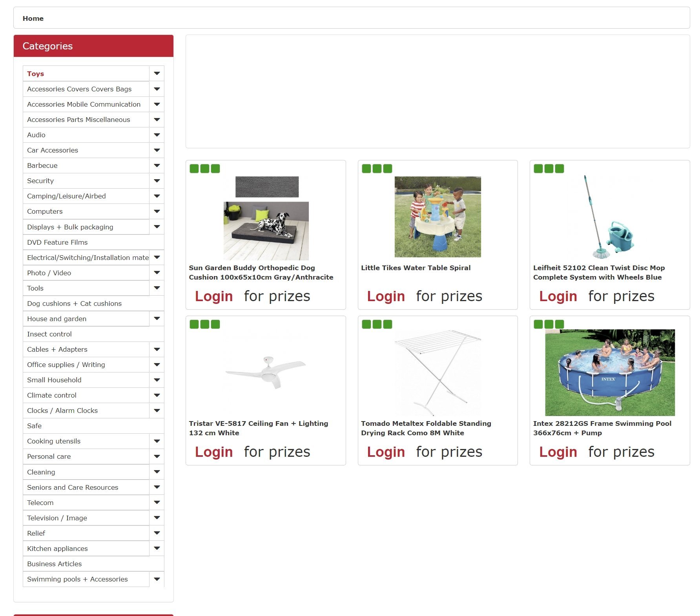
Task: Click Tomado Metaltex Foldable Drying Rack title
Action: point(426,428)
